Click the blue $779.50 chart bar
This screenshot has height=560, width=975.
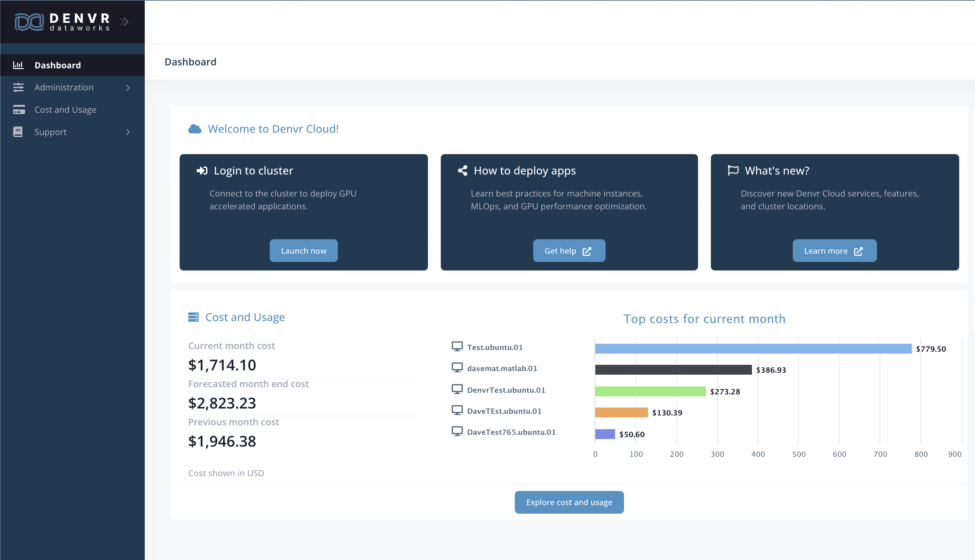(753, 348)
